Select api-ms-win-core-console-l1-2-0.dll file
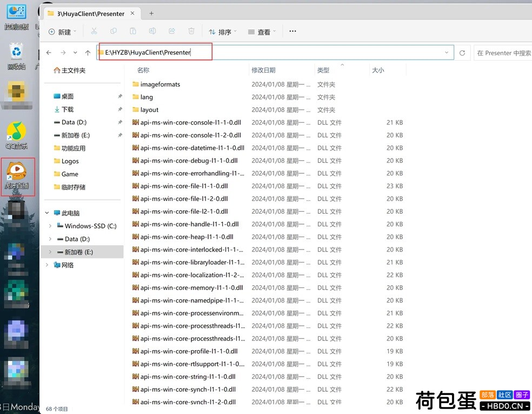This screenshot has width=532, height=414. (187, 135)
